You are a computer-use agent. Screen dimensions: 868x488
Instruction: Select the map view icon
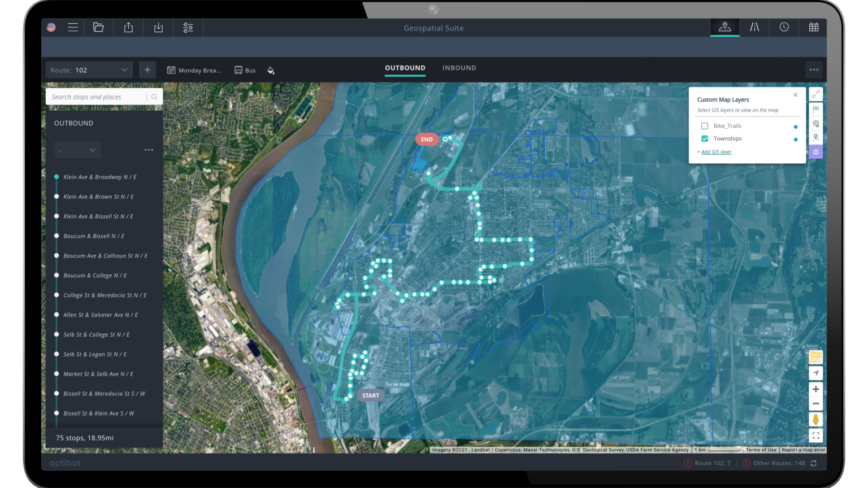[724, 27]
